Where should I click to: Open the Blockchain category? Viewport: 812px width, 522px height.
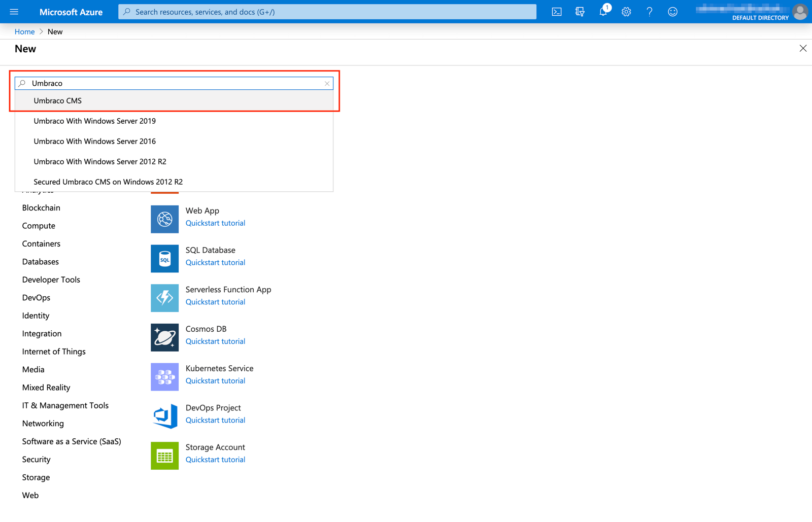pyautogui.click(x=41, y=207)
